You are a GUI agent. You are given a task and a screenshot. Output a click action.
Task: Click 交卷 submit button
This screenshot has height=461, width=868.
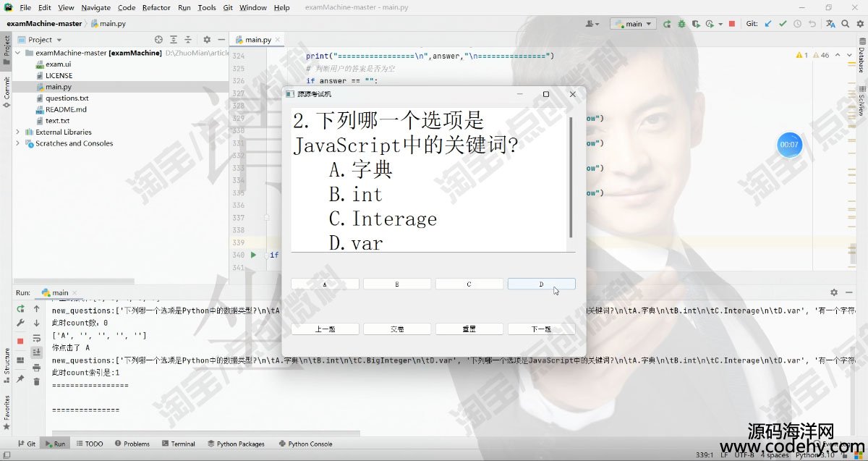click(397, 329)
